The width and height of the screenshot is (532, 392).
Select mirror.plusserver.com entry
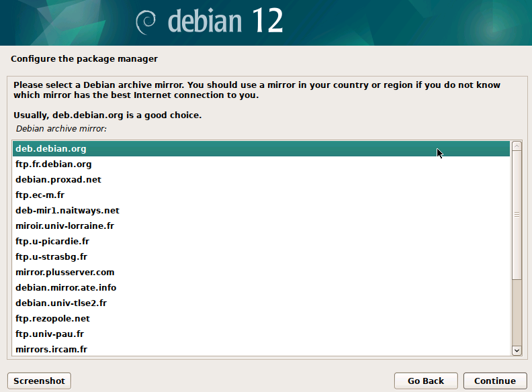pos(65,272)
